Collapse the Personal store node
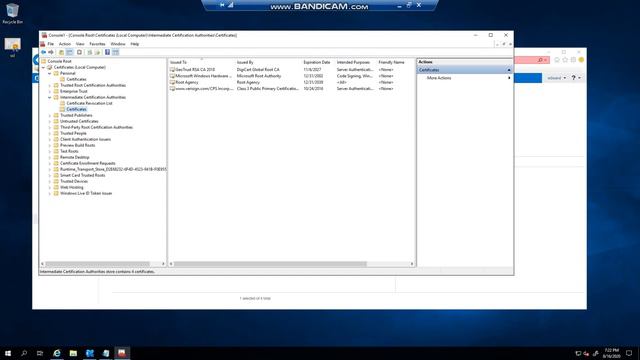The width and height of the screenshot is (640, 360). point(50,73)
